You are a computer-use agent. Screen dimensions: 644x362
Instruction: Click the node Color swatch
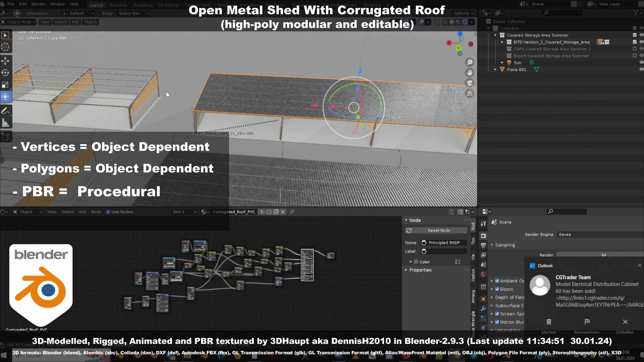(416, 262)
